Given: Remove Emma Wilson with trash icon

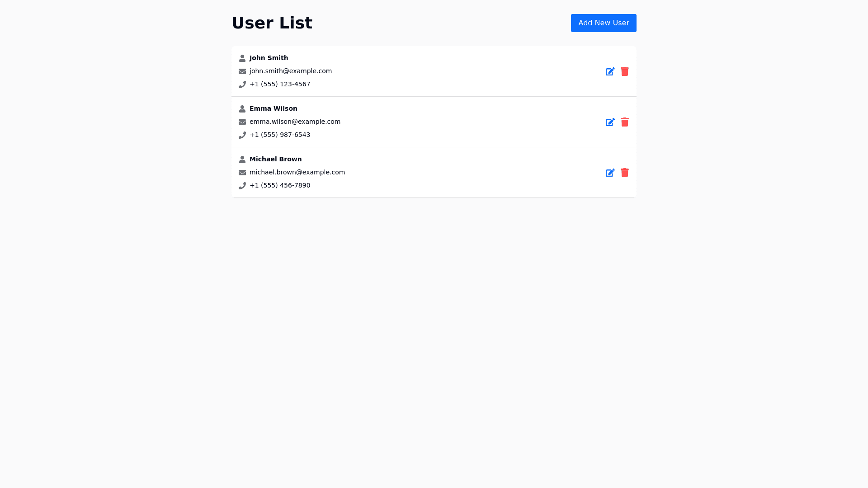Looking at the screenshot, I should [x=624, y=122].
